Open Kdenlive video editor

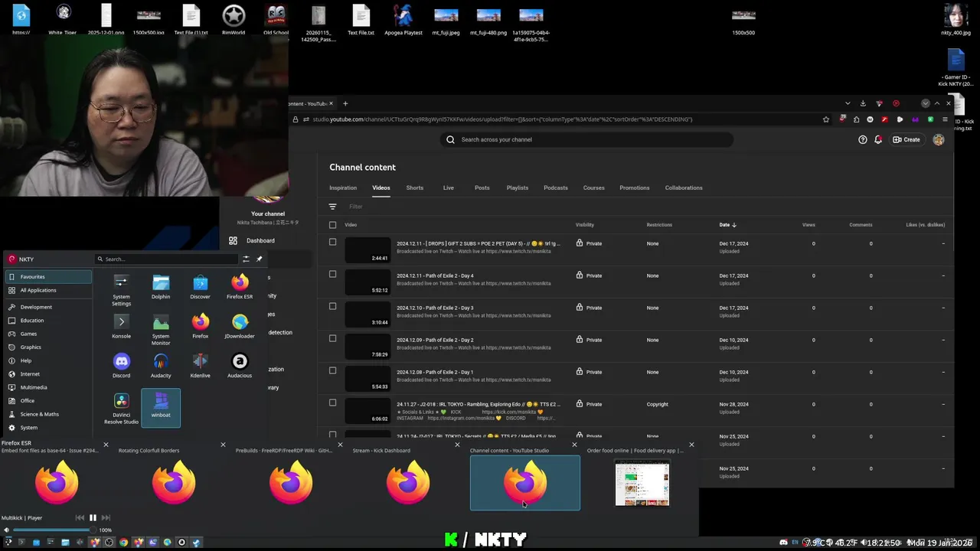click(200, 366)
